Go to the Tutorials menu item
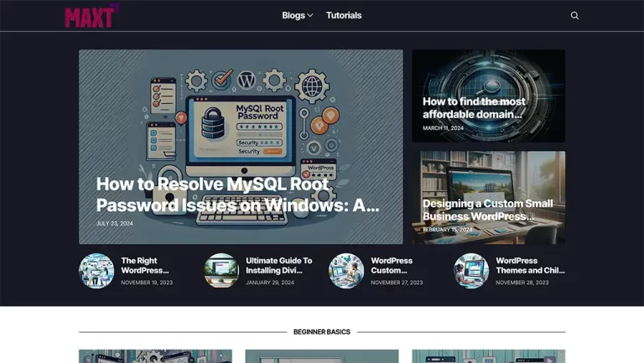 [x=344, y=16]
